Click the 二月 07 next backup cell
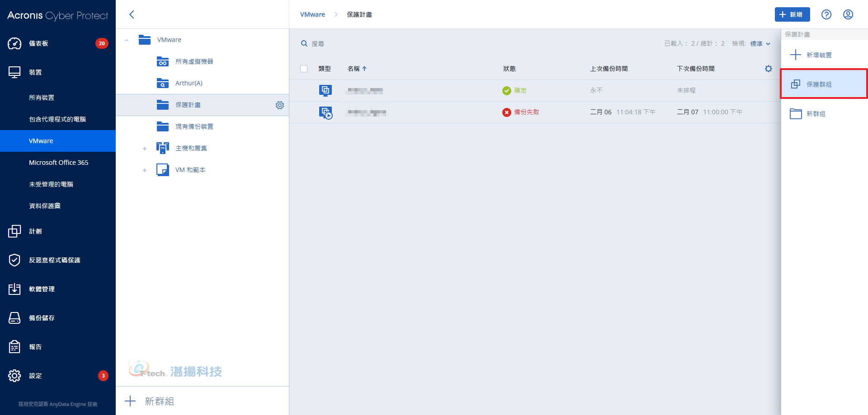 [x=709, y=112]
